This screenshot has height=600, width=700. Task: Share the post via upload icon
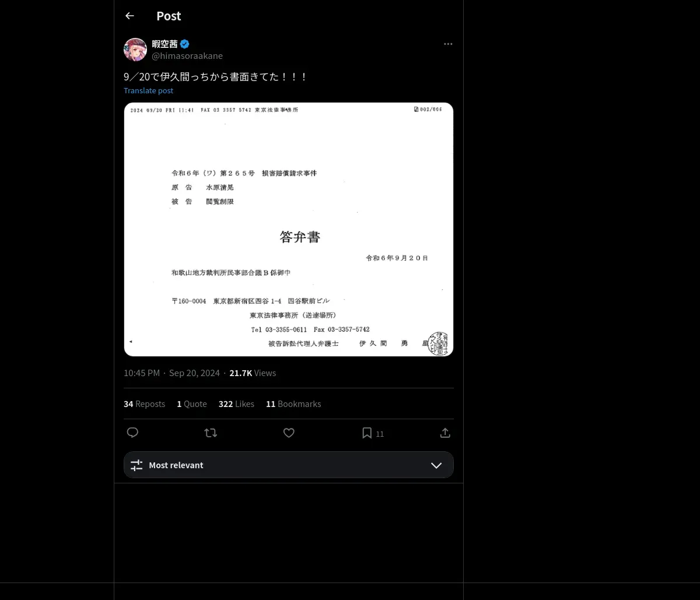[445, 433]
